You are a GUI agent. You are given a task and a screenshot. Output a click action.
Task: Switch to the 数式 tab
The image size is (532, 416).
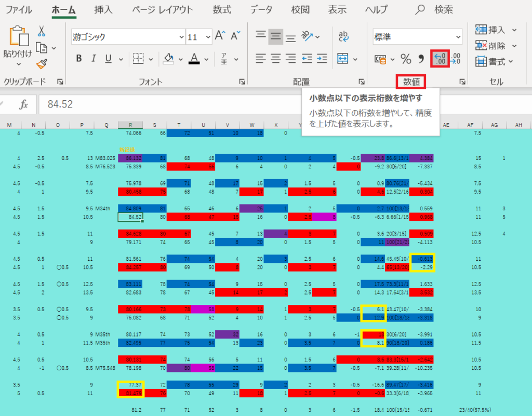(x=222, y=9)
